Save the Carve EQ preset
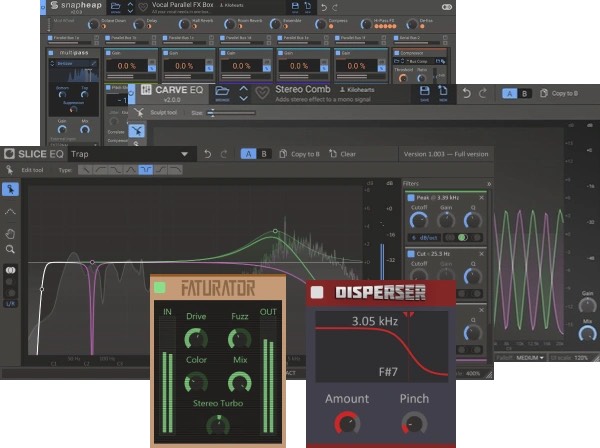This screenshot has width=600, height=448. tap(424, 92)
